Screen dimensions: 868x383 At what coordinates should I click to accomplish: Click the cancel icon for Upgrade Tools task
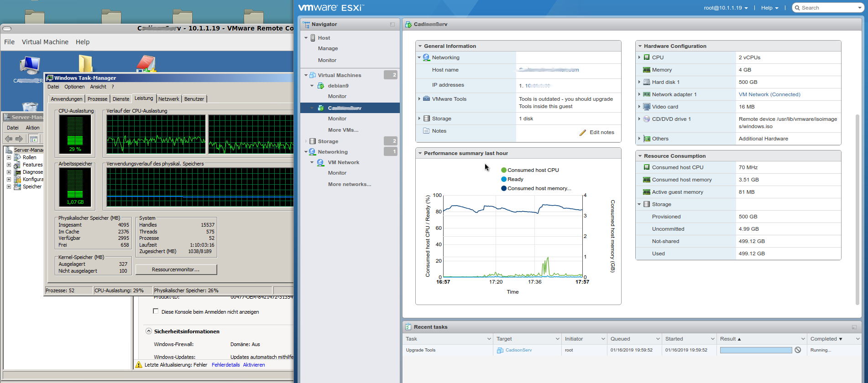(798, 350)
